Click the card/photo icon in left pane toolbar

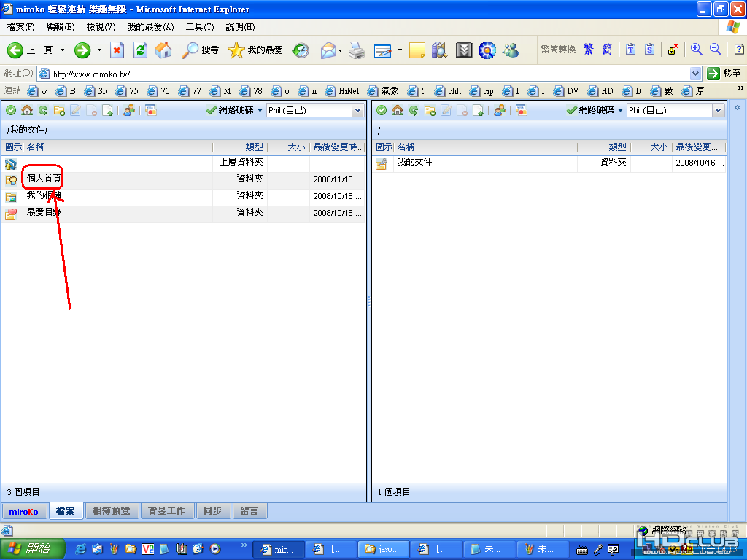151,111
